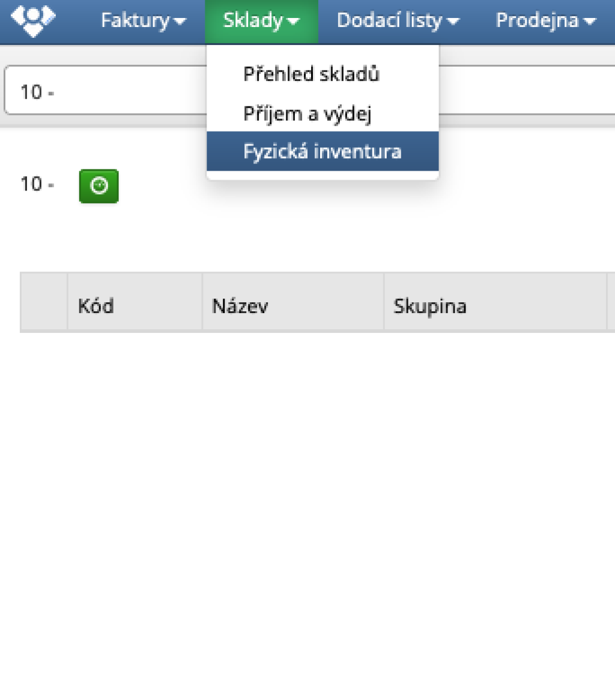Open the Faktury dropdown menu
615x700 pixels.
(x=143, y=21)
